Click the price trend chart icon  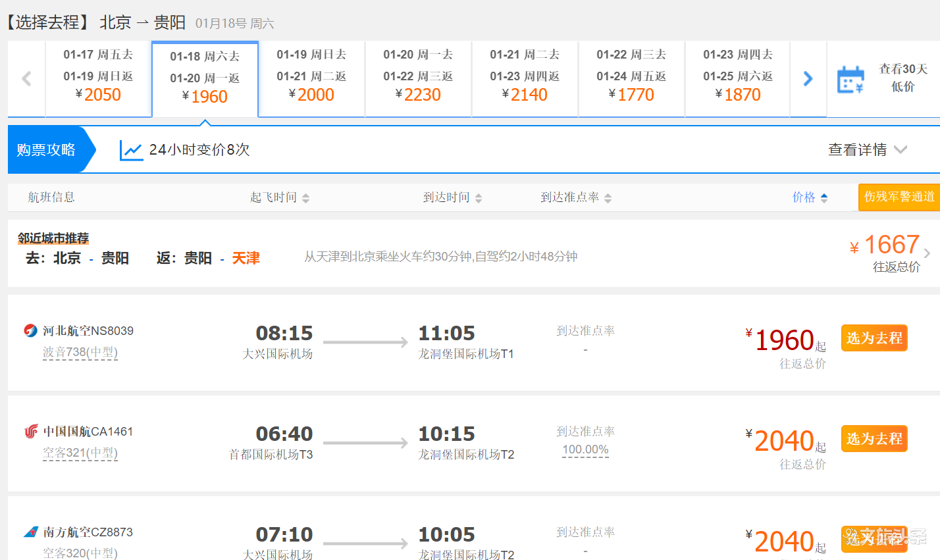click(x=132, y=150)
